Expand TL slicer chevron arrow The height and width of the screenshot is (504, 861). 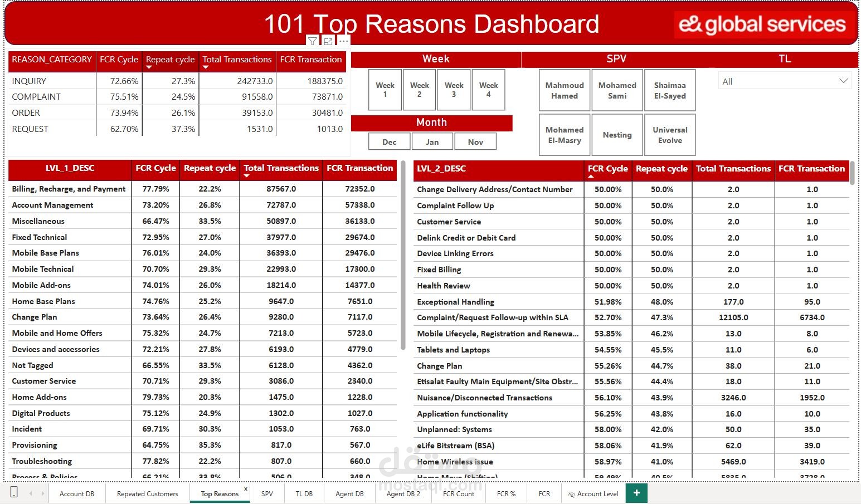(844, 81)
